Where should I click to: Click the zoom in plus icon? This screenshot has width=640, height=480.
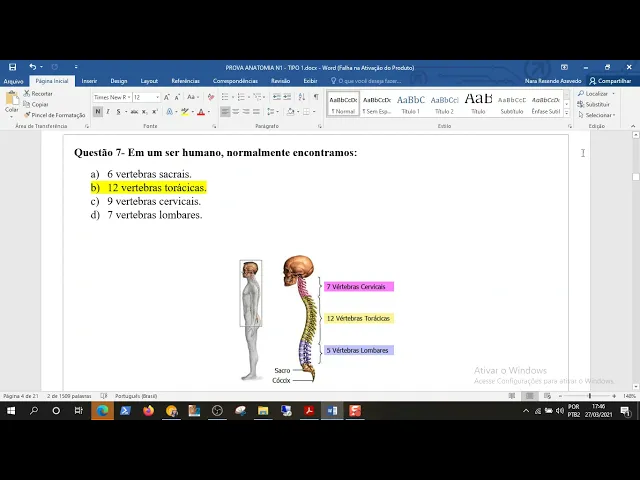(x=614, y=396)
